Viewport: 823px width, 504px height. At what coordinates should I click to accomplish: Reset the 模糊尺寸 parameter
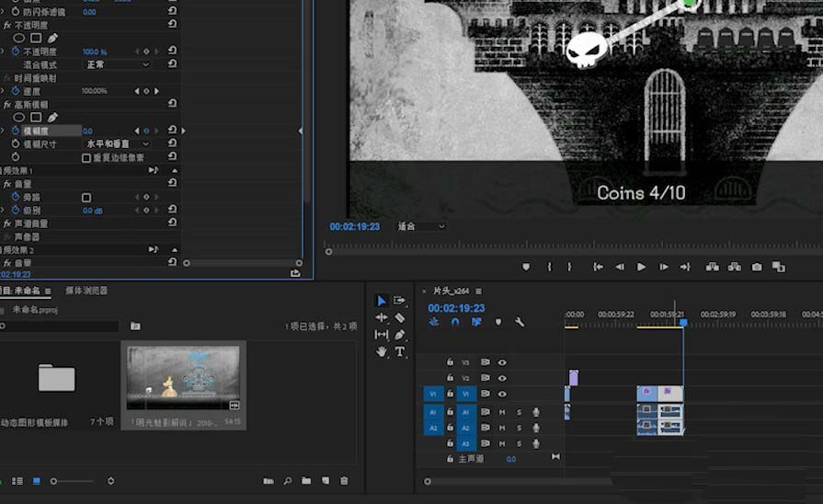pos(172,143)
